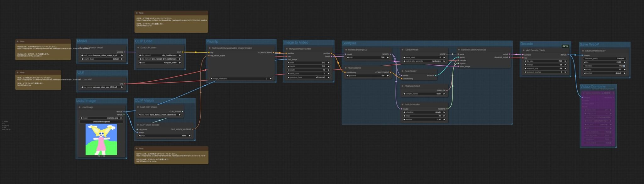Click the IMAGE output port on Load Image
The image size is (644, 184).
point(124,112)
